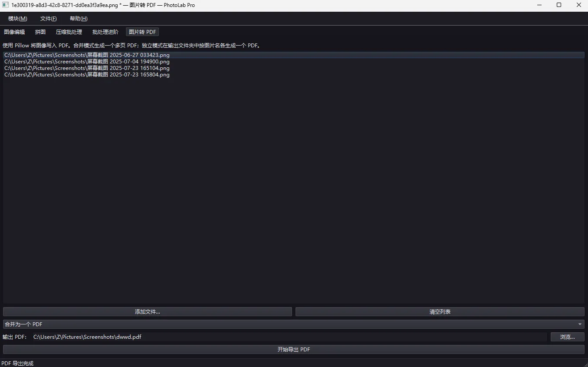Select the 图片转 PDF tab

tap(142, 32)
